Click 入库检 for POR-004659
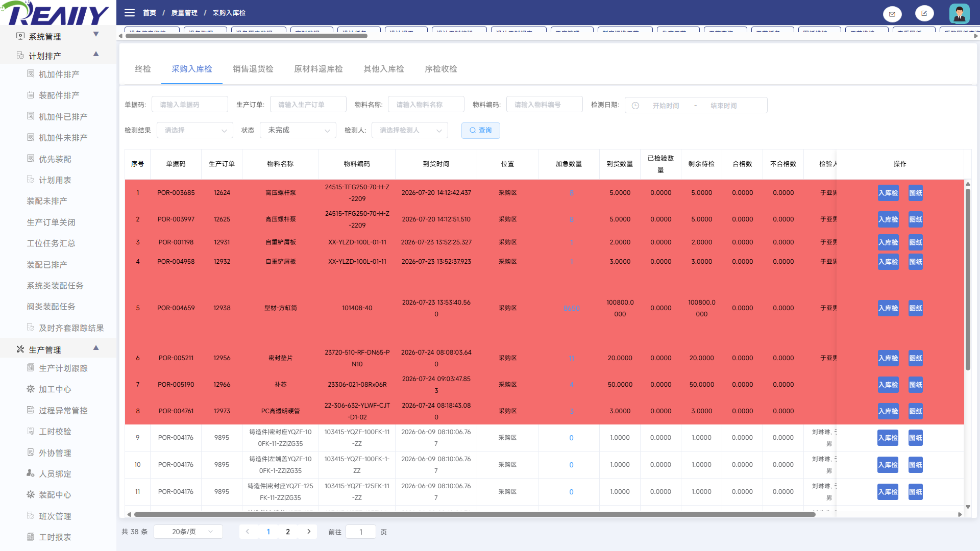 pos(888,308)
